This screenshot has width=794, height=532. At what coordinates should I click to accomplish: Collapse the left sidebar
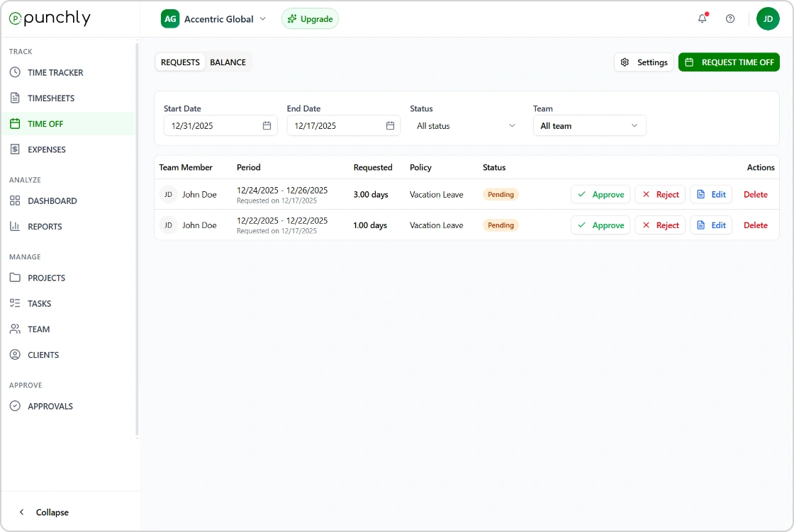(x=44, y=512)
